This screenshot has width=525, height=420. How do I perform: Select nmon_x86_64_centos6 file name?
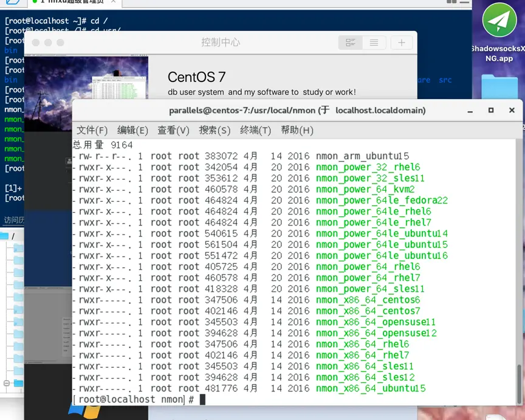click(368, 300)
